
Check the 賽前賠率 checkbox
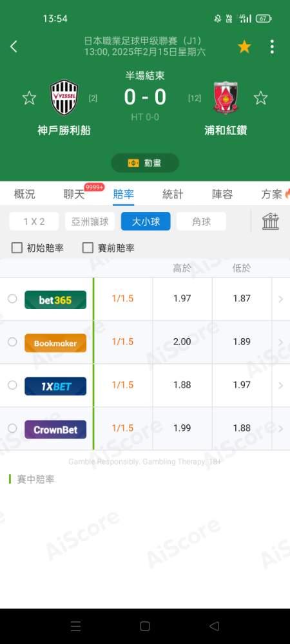pos(88,248)
